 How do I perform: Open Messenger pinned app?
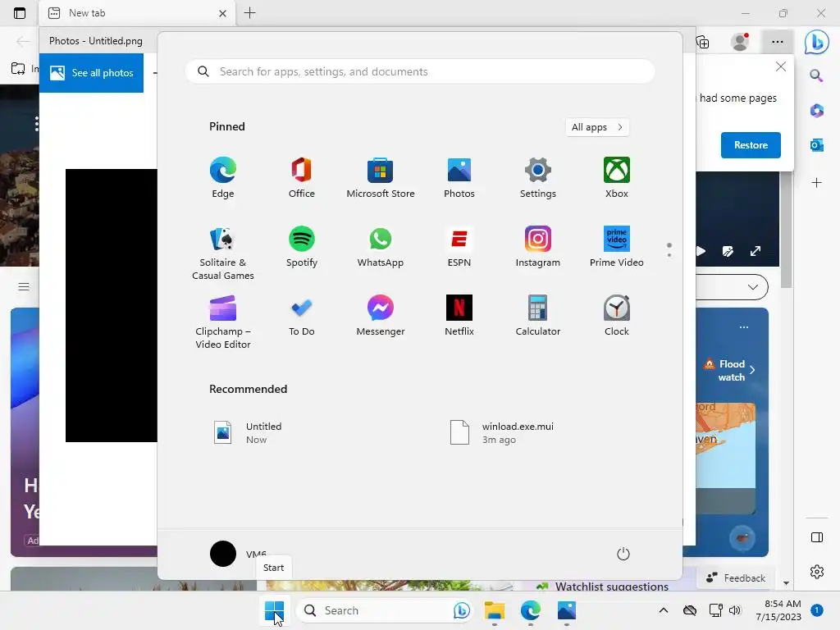(x=381, y=316)
